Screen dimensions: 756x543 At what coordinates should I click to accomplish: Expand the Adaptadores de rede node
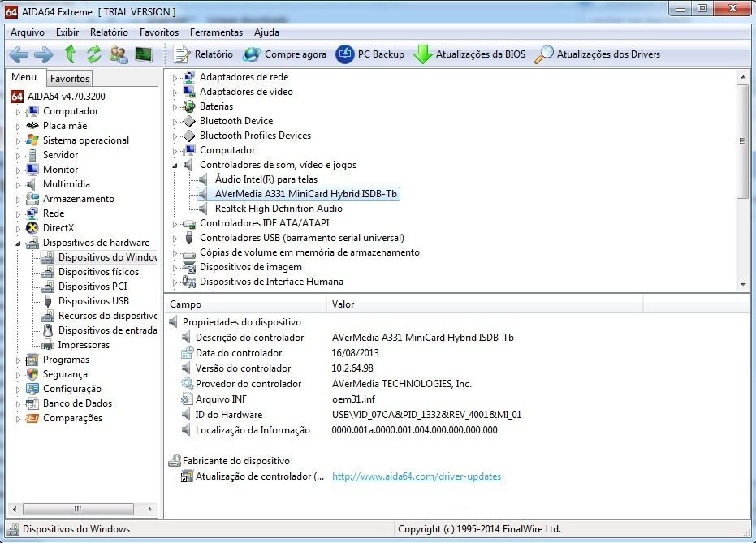tap(175, 78)
